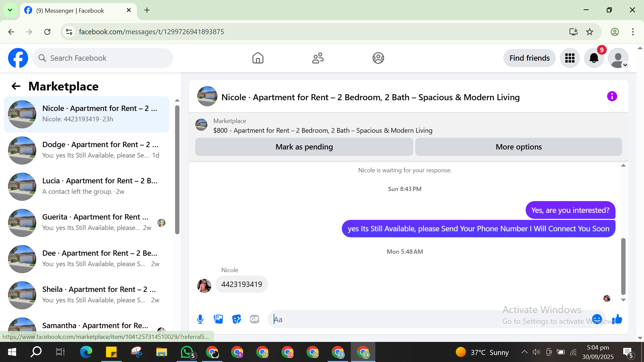Attach a photo or file
Viewport: 644px width, 362px height.
[218, 319]
